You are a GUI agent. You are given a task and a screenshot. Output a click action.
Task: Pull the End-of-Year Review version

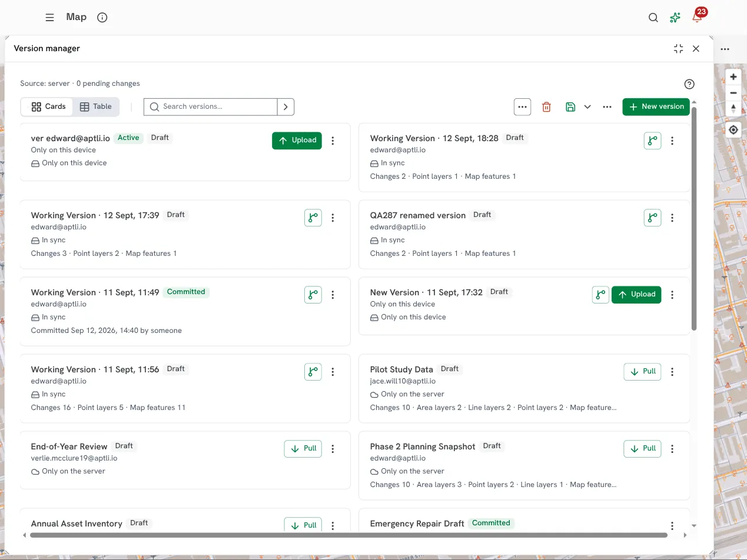point(303,449)
